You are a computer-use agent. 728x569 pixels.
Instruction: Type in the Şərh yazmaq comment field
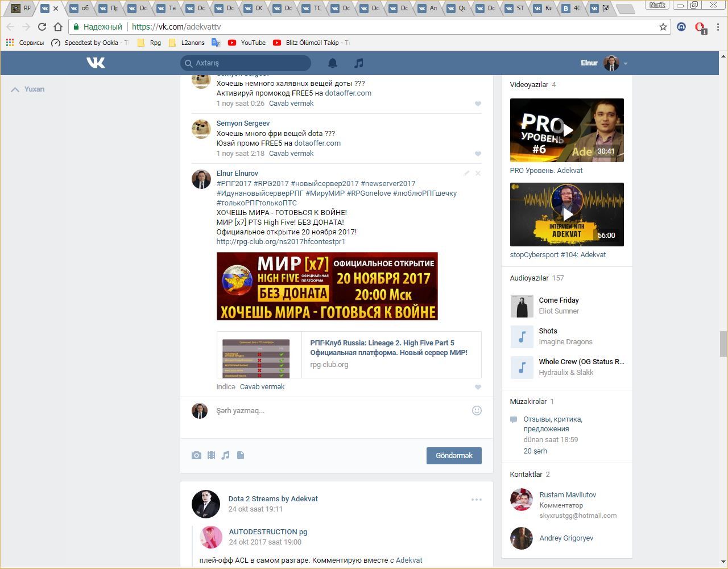(x=341, y=411)
